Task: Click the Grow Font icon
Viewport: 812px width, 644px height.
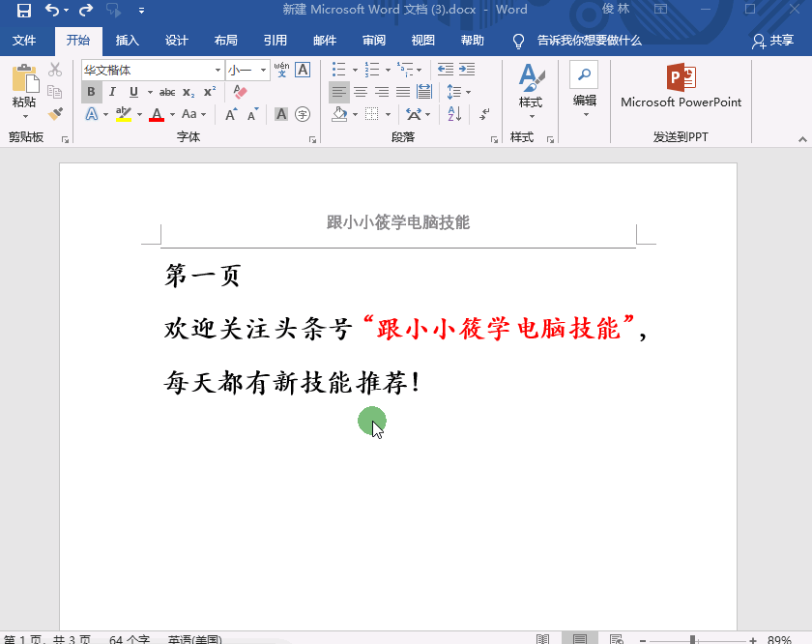Action: (231, 114)
